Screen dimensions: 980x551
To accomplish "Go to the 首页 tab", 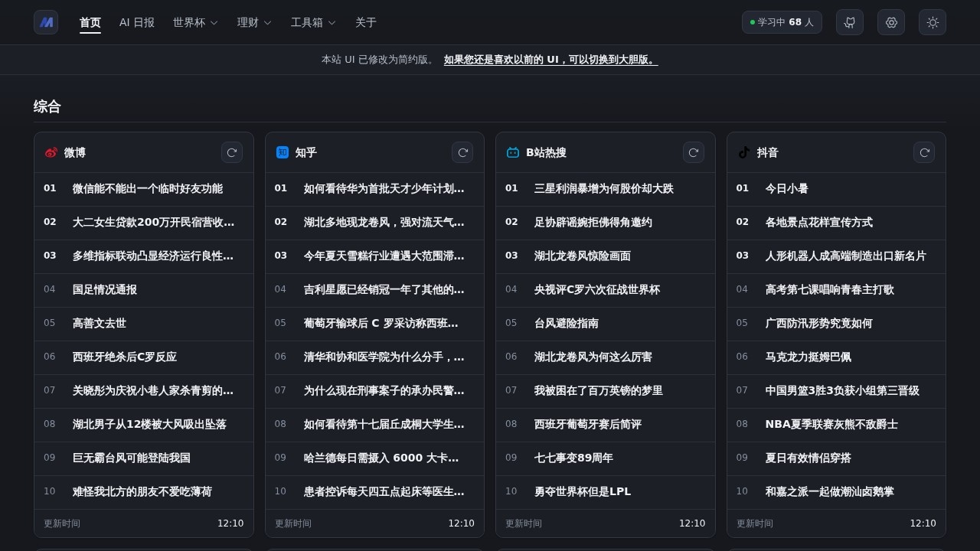I will point(90,22).
